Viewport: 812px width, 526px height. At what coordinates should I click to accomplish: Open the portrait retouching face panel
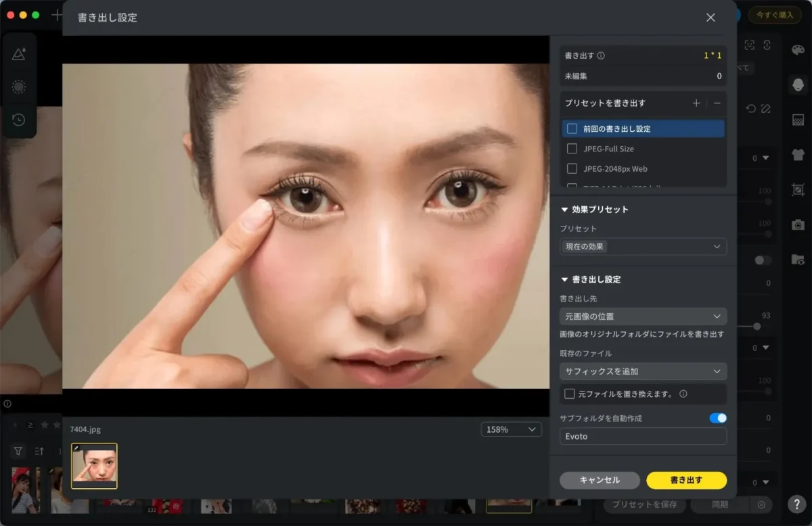pyautogui.click(x=798, y=85)
